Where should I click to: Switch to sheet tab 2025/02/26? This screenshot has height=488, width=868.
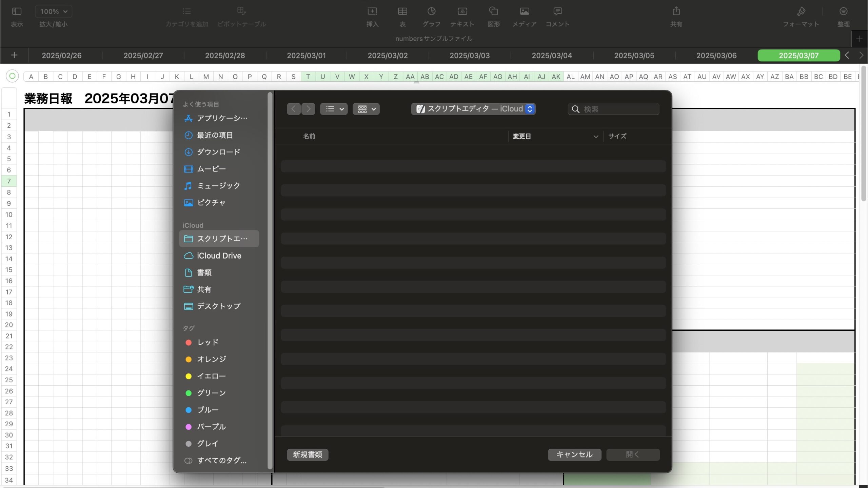coord(62,56)
